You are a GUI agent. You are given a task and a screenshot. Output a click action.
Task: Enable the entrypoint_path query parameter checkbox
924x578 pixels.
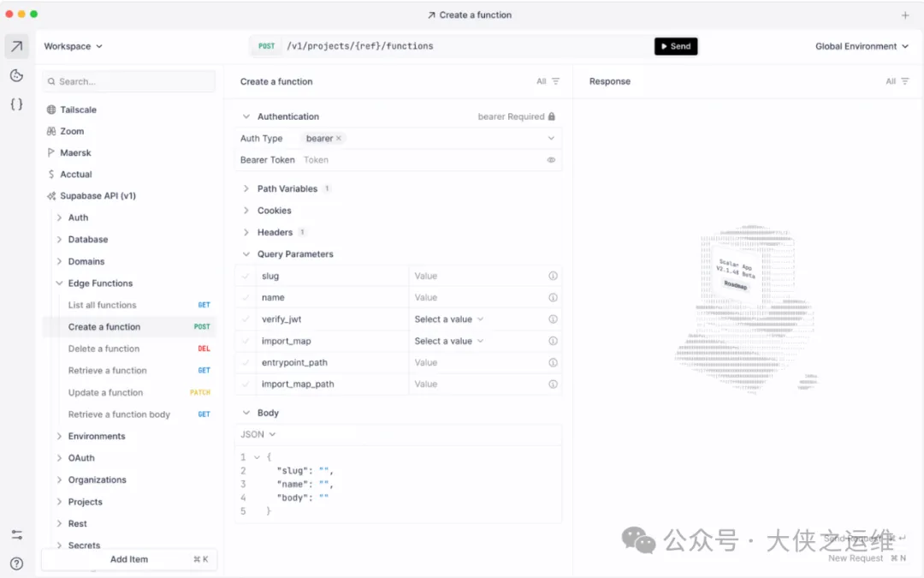(x=246, y=363)
